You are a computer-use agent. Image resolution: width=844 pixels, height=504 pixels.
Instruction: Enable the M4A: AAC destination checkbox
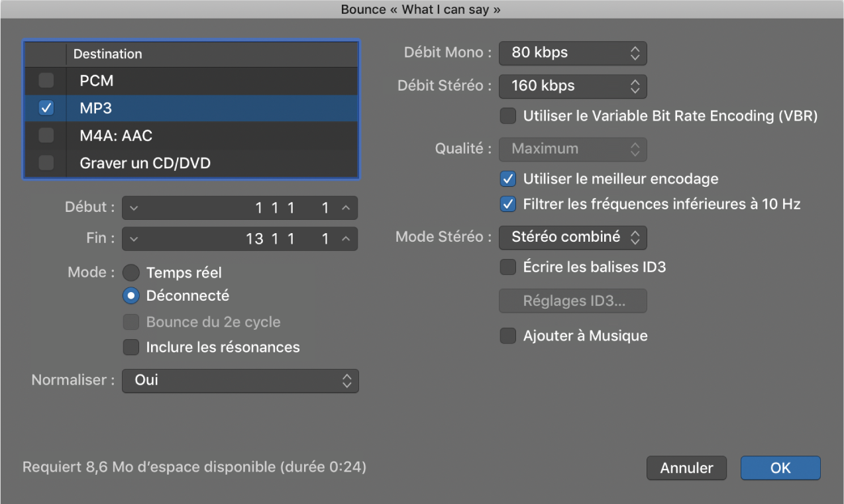[x=46, y=136]
